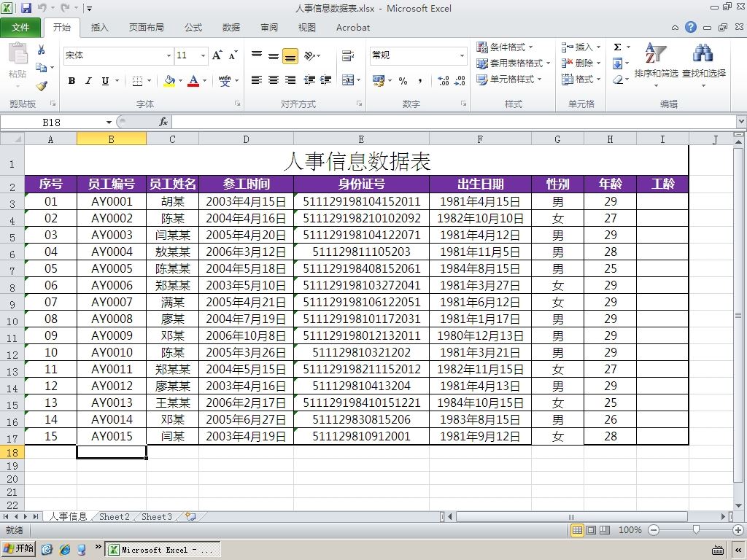Click the phonetic guide wén icon
The width and height of the screenshot is (747, 560).
225,80
